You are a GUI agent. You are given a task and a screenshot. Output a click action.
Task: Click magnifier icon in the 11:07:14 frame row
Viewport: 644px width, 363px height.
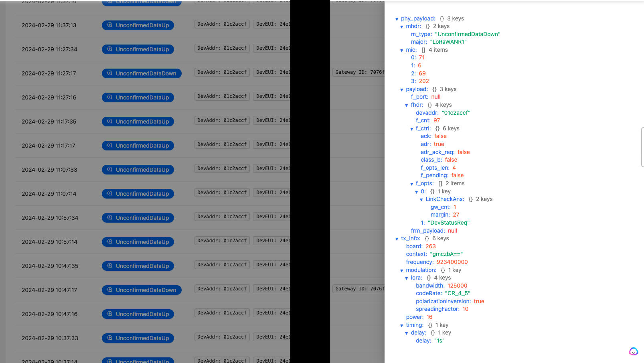pos(110,193)
